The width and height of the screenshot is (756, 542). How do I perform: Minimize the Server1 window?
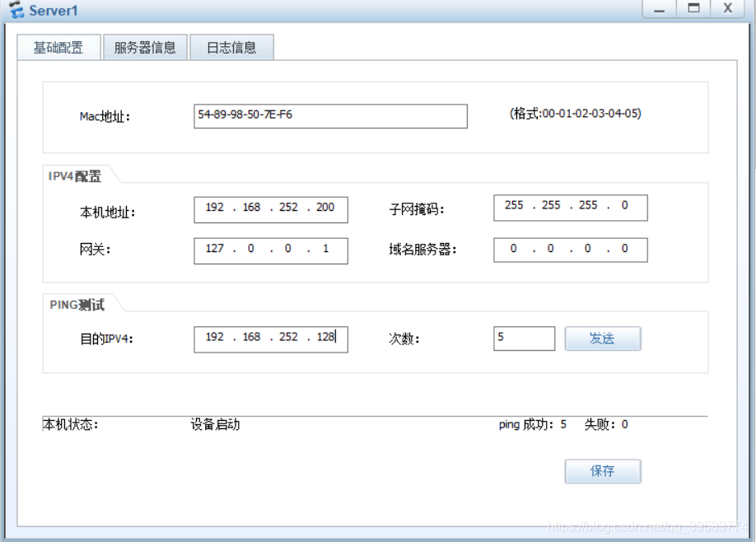pos(659,8)
